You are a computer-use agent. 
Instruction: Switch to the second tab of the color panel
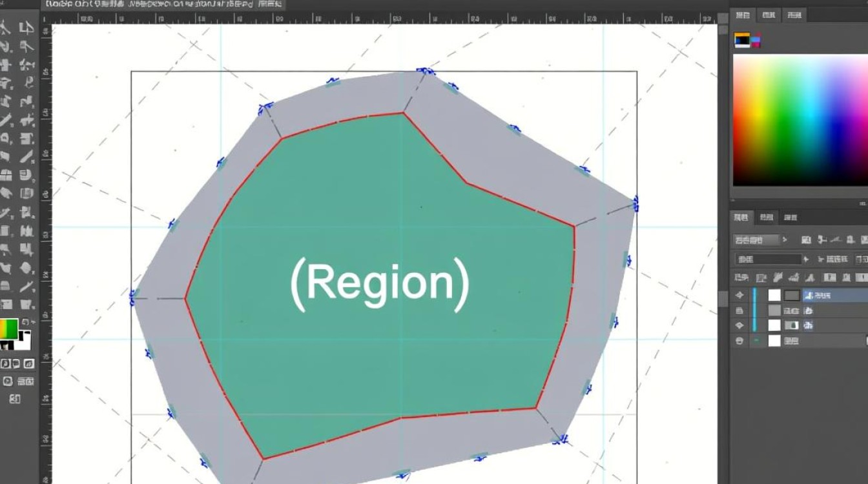pyautogui.click(x=768, y=15)
